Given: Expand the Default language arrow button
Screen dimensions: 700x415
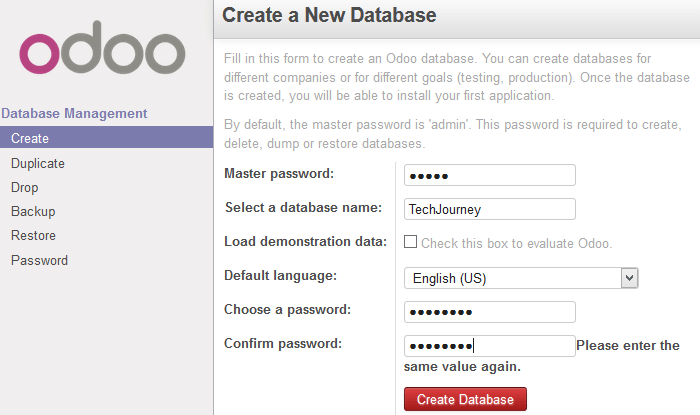Looking at the screenshot, I should pyautogui.click(x=629, y=278).
